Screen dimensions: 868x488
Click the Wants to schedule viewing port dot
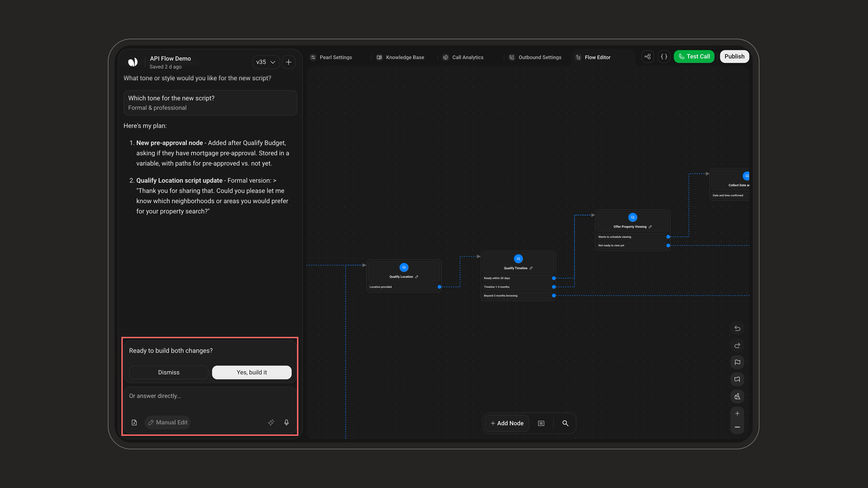click(x=668, y=237)
